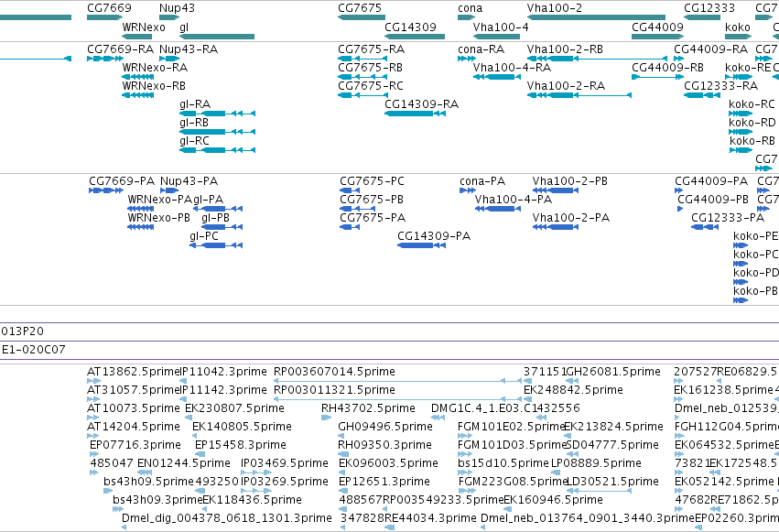Select the koko-PD protein label

pyautogui.click(x=755, y=273)
